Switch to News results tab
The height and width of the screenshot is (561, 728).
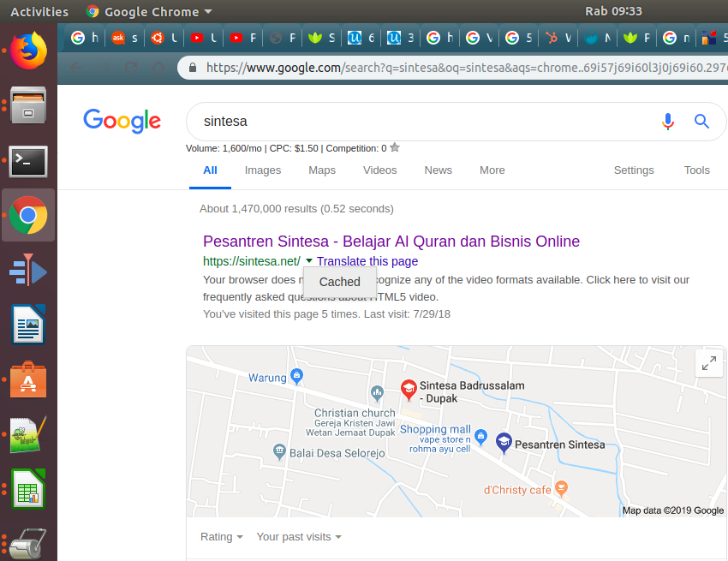pyautogui.click(x=438, y=170)
